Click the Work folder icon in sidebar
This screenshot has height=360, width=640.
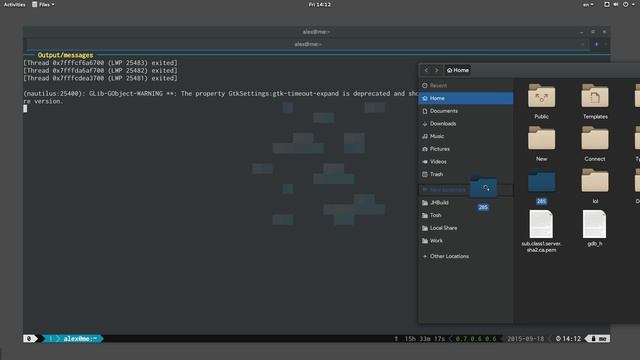[x=425, y=240]
